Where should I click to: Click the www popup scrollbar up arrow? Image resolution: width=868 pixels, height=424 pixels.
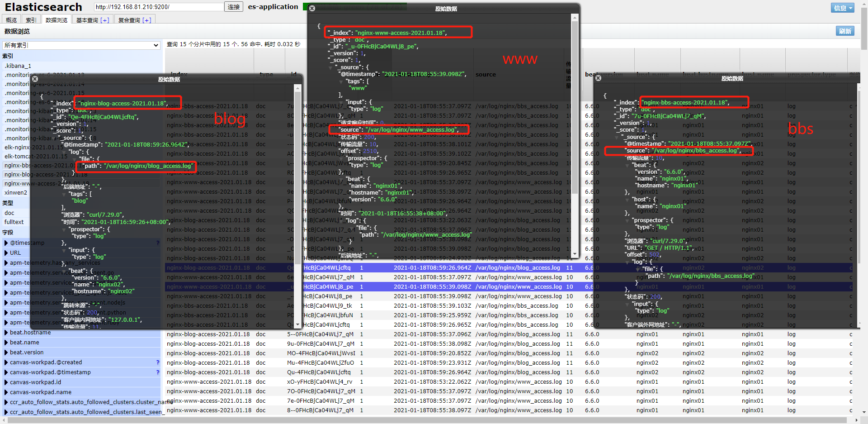point(575,18)
